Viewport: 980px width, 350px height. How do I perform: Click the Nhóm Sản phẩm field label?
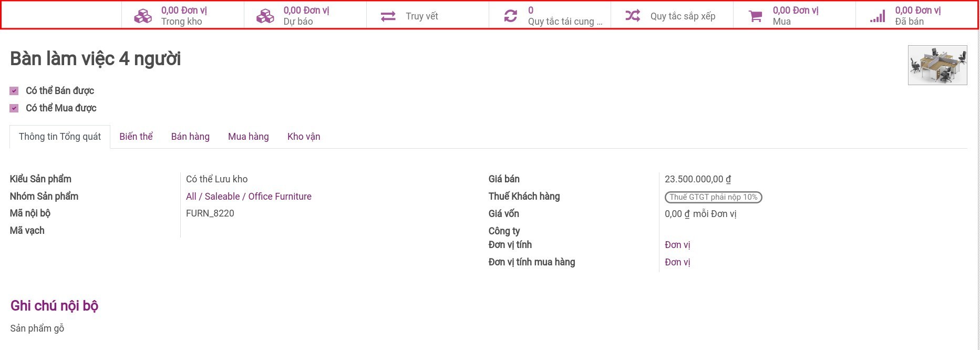pyautogui.click(x=44, y=197)
